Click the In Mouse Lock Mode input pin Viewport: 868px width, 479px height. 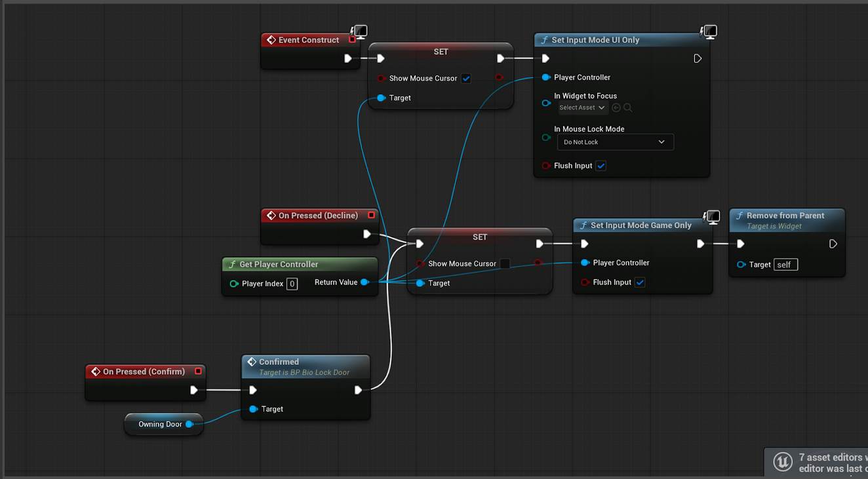pos(546,138)
